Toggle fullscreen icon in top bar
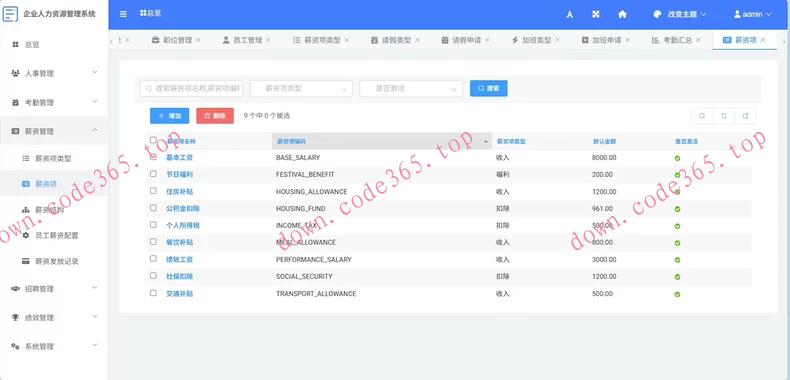The image size is (790, 380). tap(596, 15)
